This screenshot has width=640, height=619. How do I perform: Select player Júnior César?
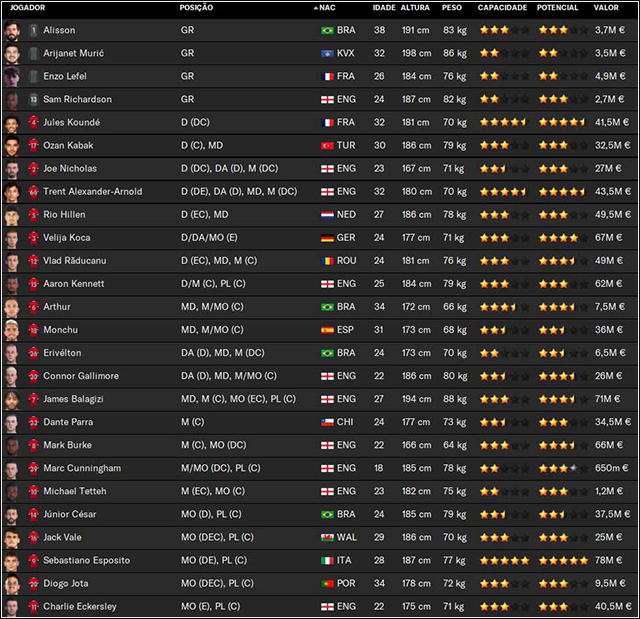tap(70, 514)
